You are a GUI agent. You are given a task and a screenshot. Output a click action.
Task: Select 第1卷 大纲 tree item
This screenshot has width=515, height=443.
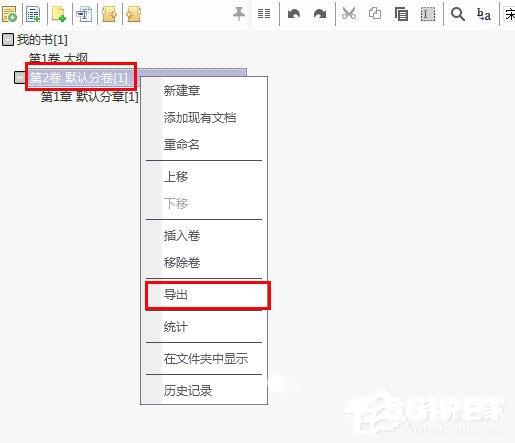(58, 58)
